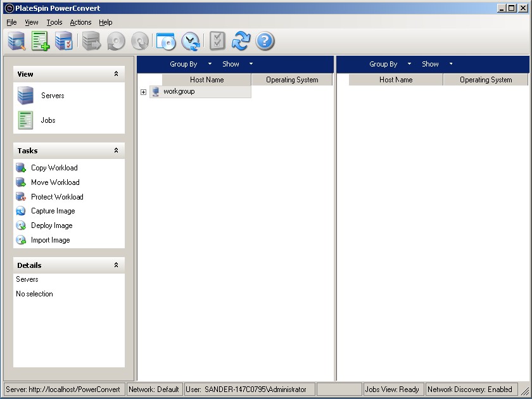Click the discover server toolbar icon
Screen dimensions: 532x399
17,41
